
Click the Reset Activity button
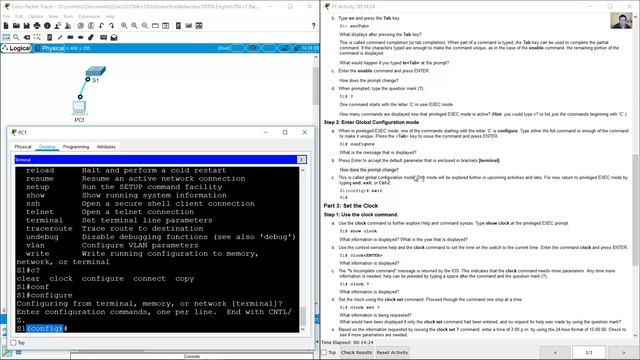[x=392, y=352]
